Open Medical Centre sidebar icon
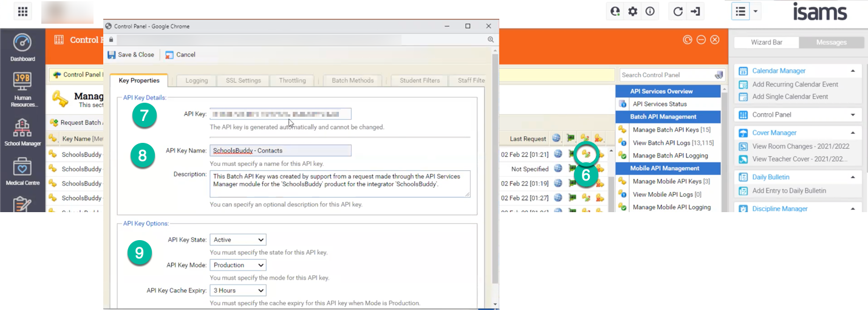Screen dimensions: 868x310 click(x=22, y=171)
